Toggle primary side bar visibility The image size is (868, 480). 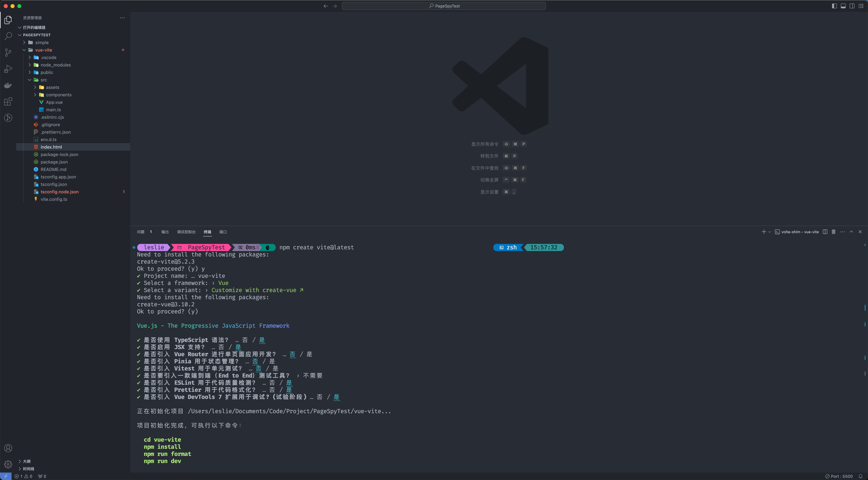pos(834,6)
